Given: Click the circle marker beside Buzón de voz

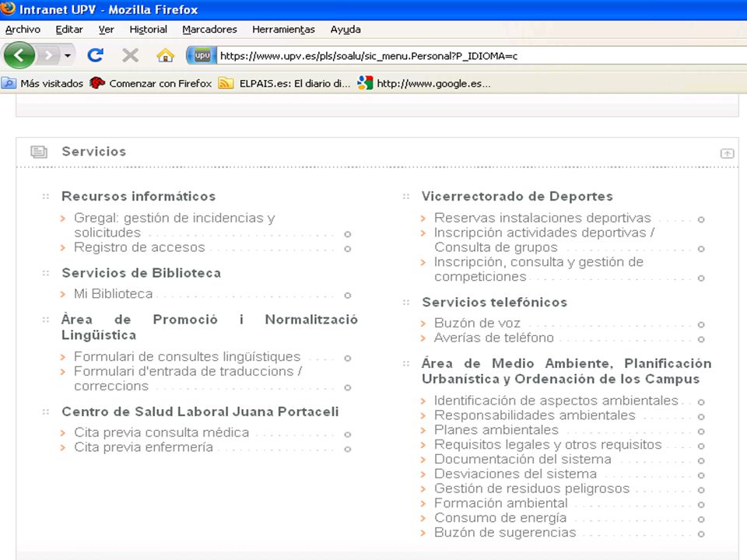Looking at the screenshot, I should coord(701,325).
